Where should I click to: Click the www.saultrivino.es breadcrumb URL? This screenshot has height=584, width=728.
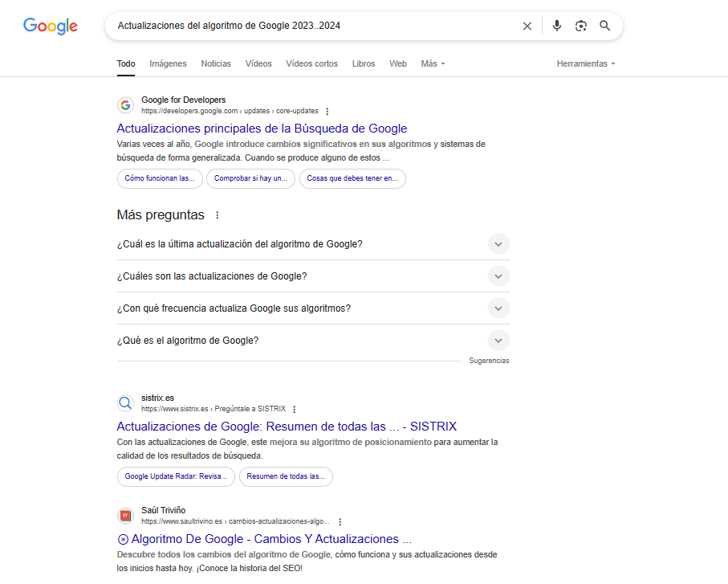(235, 521)
